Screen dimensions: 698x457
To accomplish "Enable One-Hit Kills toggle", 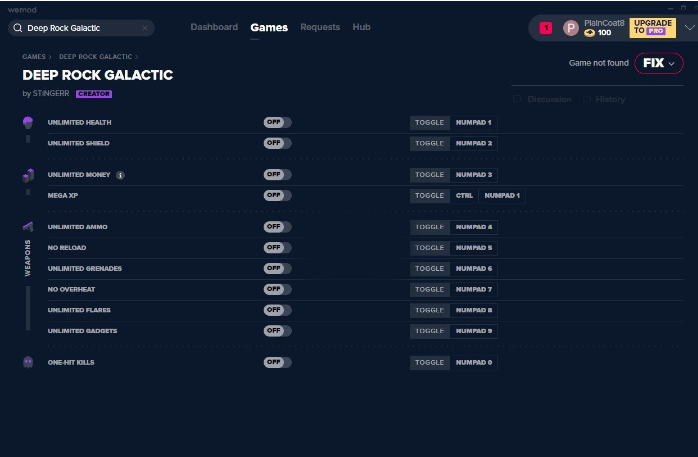I will point(277,362).
